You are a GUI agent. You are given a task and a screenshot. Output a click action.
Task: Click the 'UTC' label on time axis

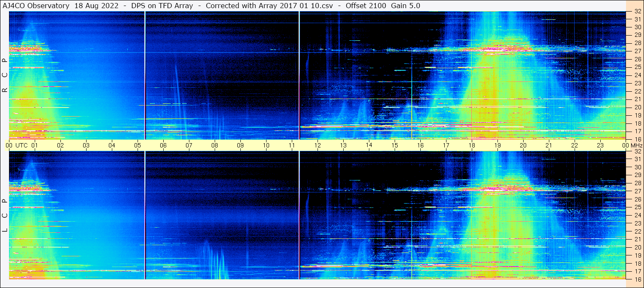point(21,145)
